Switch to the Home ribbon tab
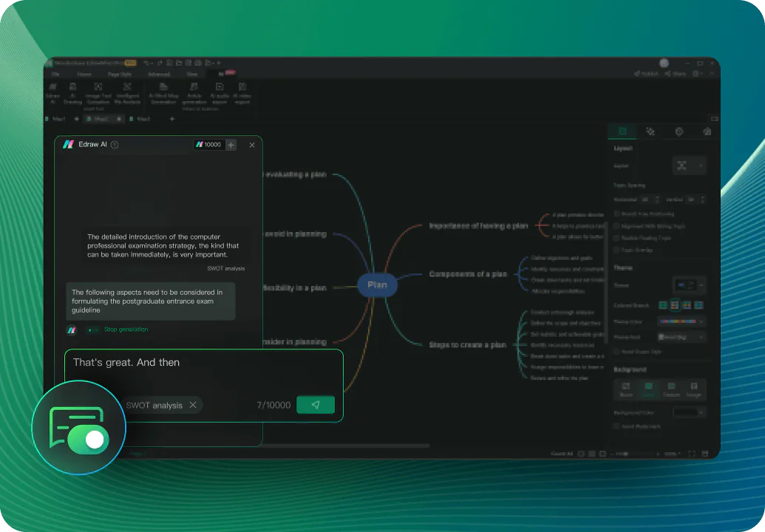 [84, 74]
